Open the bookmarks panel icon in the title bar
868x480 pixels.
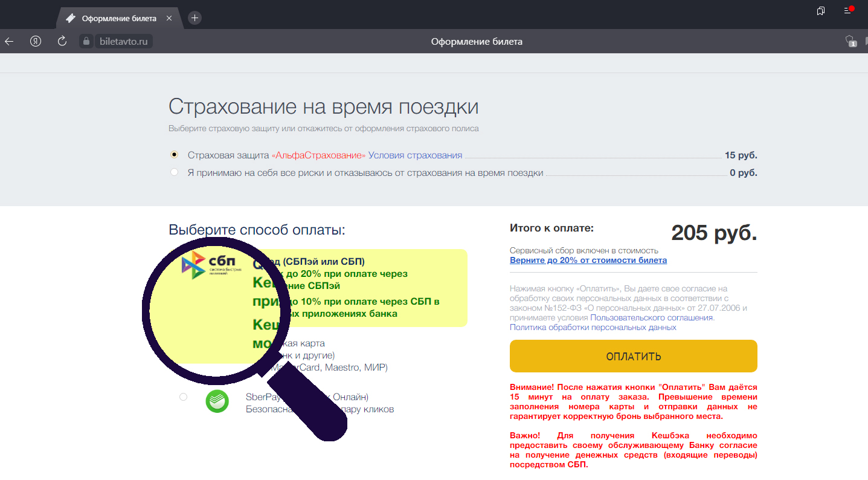tap(820, 11)
